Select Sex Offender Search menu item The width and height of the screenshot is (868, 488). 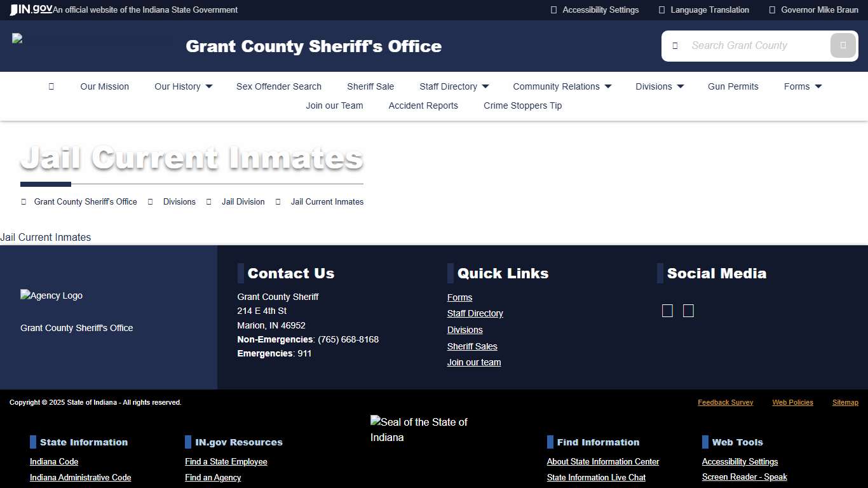[278, 86]
